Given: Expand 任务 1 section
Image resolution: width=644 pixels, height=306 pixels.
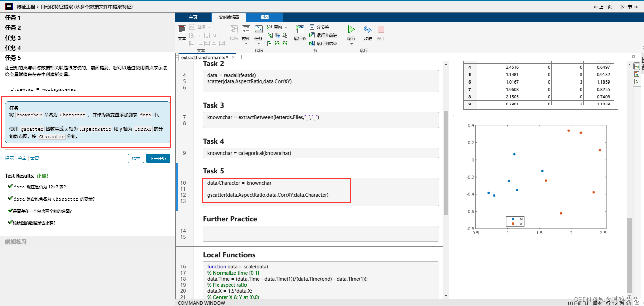Looking at the screenshot, I should click(x=87, y=18).
